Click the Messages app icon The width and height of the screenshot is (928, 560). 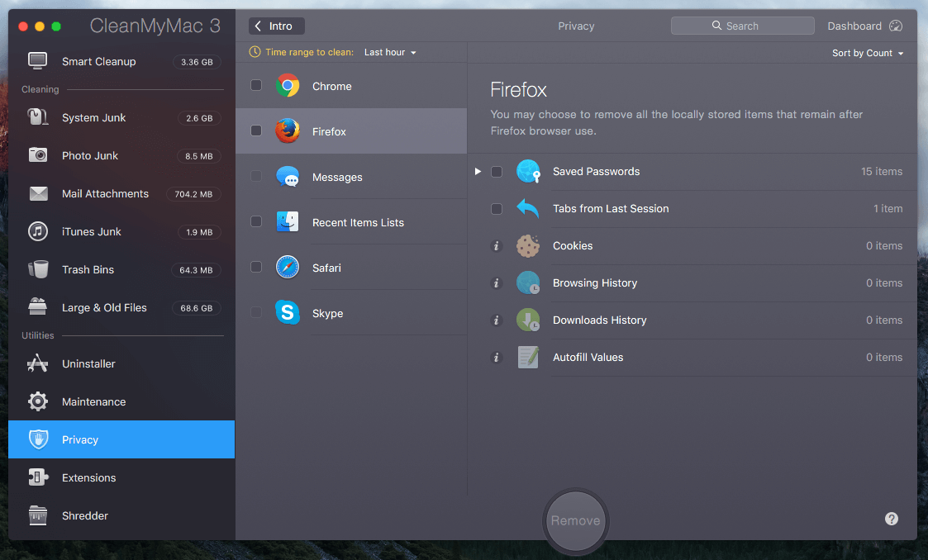[288, 177]
